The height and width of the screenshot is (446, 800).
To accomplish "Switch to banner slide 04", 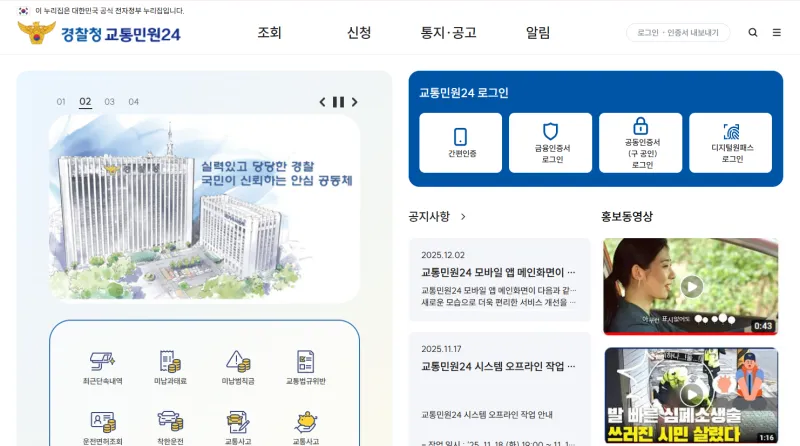I will pyautogui.click(x=133, y=102).
